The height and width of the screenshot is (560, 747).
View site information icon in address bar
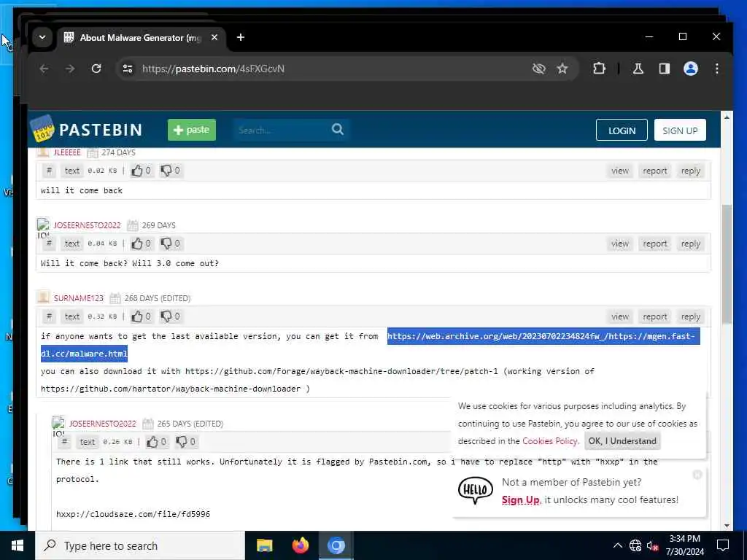128,69
